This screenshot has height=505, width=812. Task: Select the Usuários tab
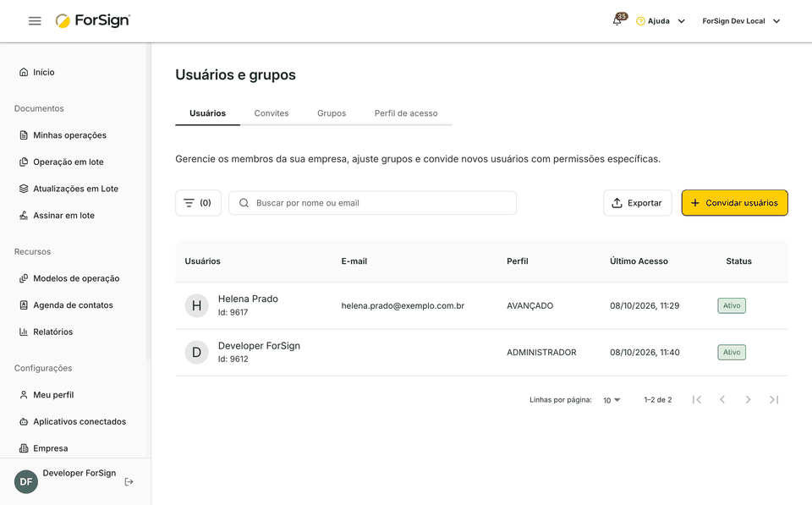coord(208,113)
